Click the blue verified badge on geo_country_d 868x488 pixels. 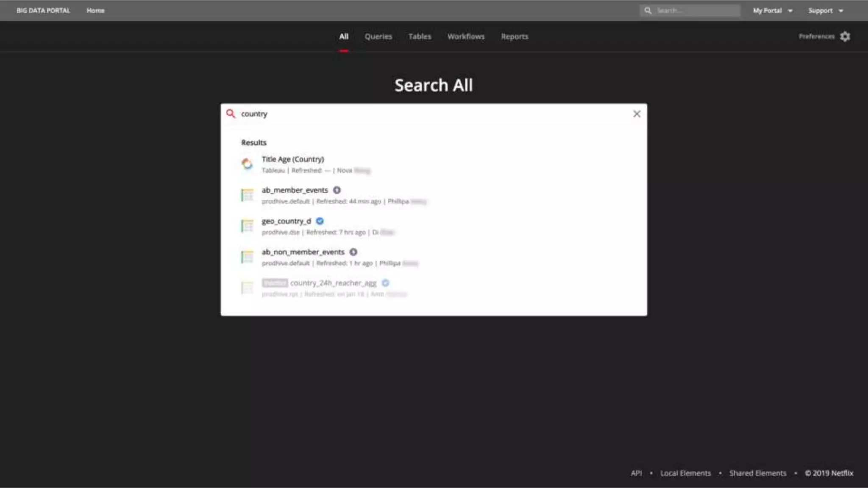[320, 221]
